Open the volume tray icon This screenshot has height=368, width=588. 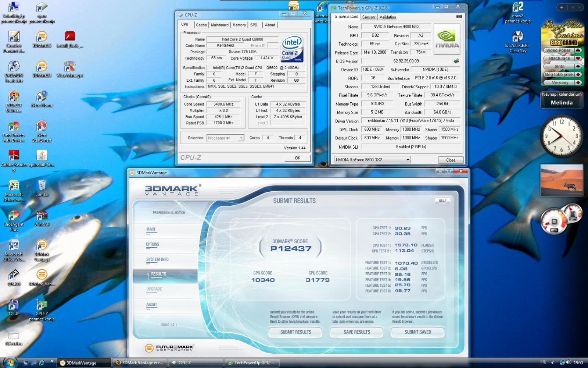point(569,362)
